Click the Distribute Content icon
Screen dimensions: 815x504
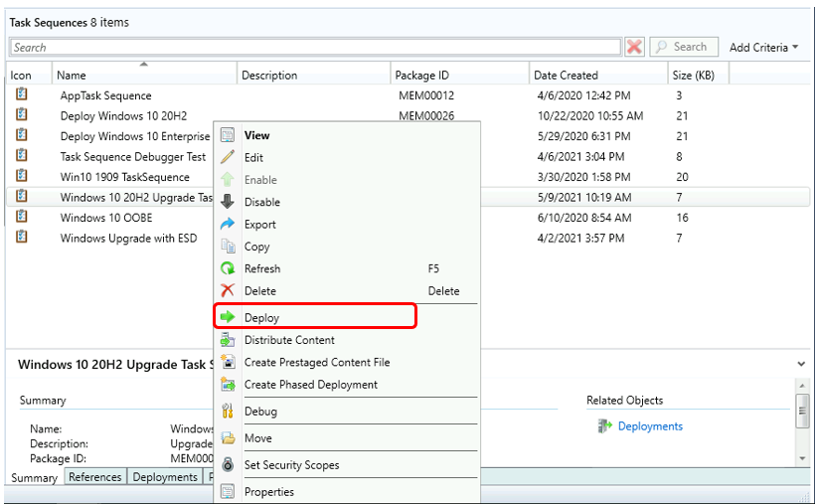(x=228, y=340)
